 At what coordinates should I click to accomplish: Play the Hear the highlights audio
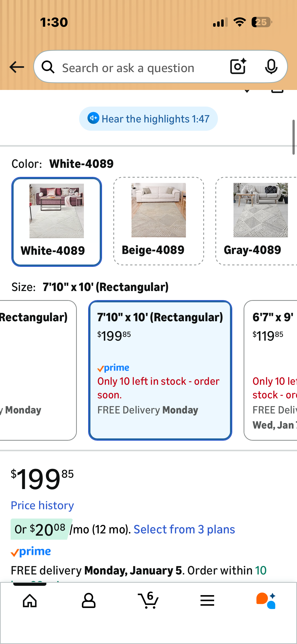click(x=148, y=119)
